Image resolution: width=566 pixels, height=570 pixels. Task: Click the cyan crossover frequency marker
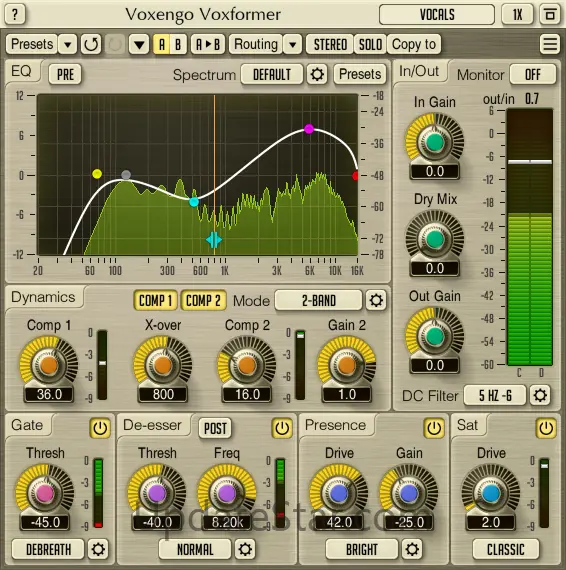point(214,240)
